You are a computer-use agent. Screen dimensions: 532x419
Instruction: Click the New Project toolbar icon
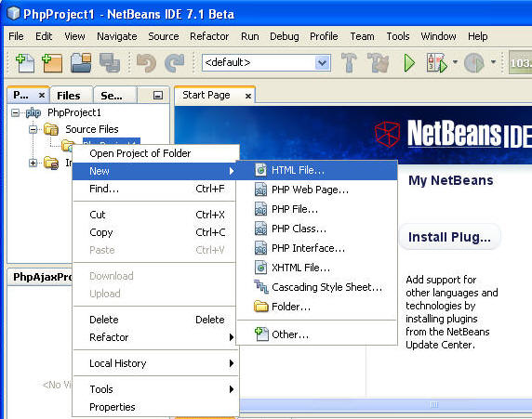(x=52, y=63)
